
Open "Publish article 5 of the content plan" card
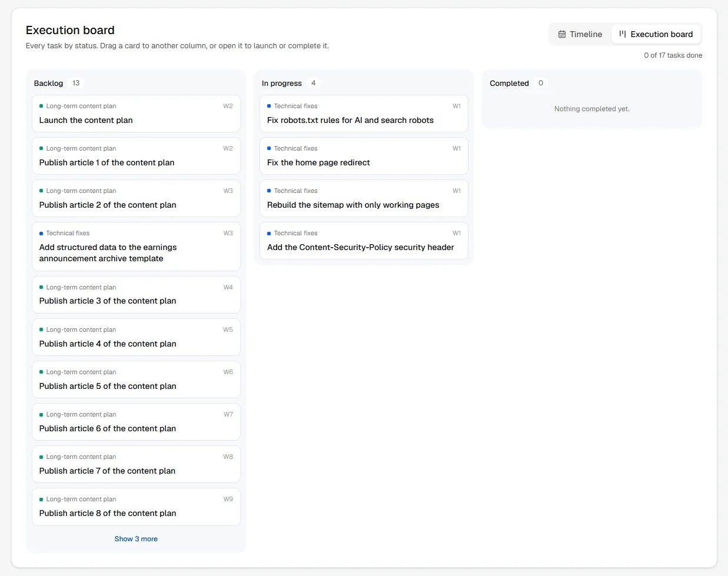coord(136,379)
